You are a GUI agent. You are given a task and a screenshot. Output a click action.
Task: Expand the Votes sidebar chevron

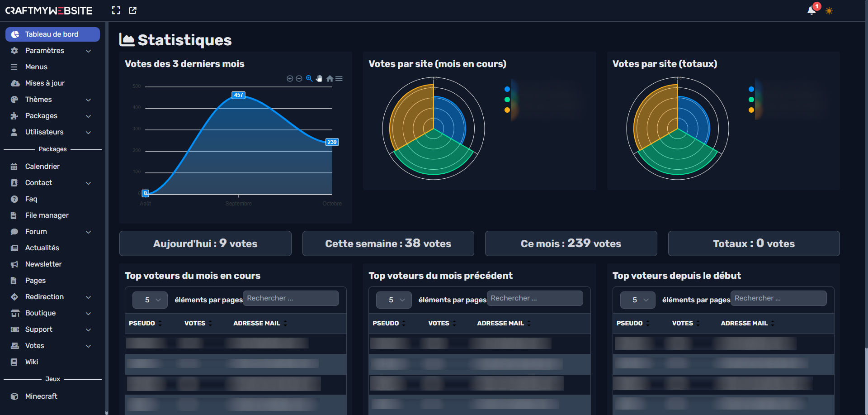click(x=89, y=346)
